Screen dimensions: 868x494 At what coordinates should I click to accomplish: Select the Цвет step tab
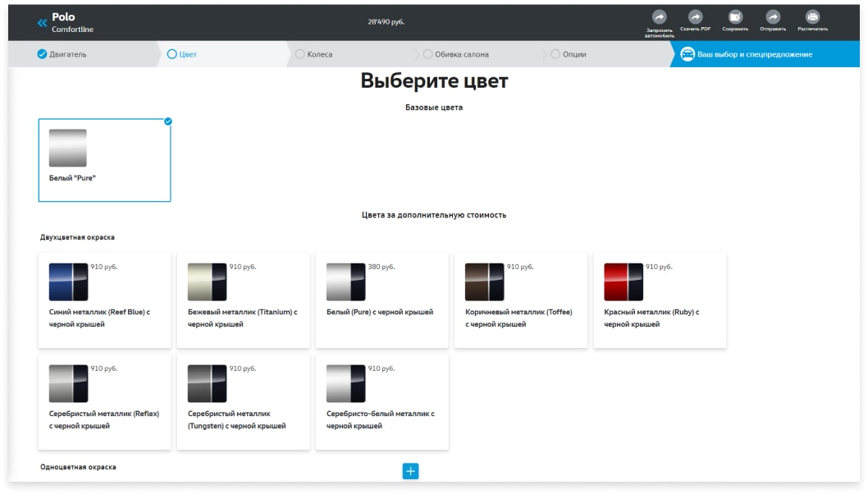182,54
